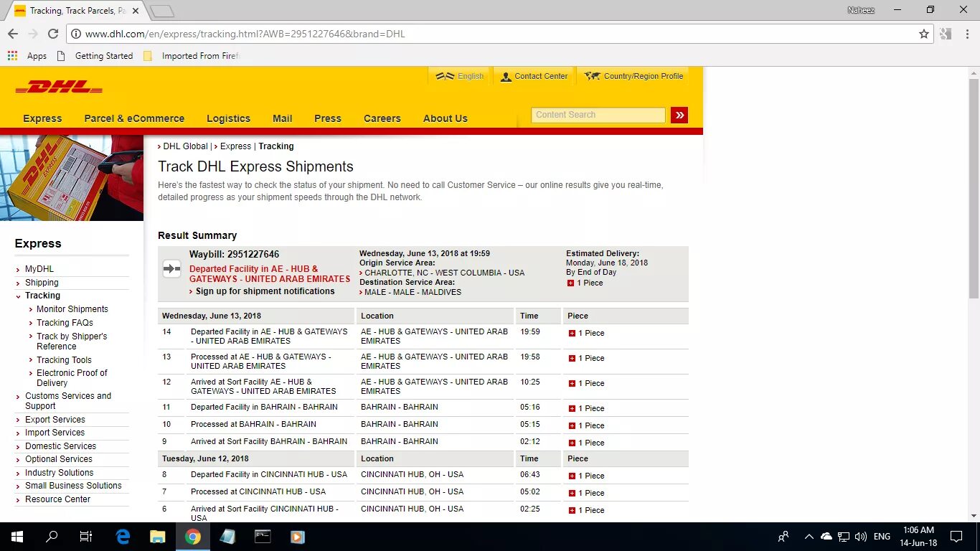
Task: Go to the Mail menu item
Action: pos(282,118)
